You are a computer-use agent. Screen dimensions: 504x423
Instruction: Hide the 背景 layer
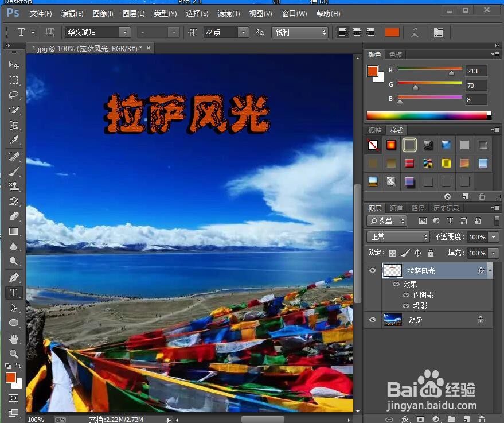[x=373, y=320]
